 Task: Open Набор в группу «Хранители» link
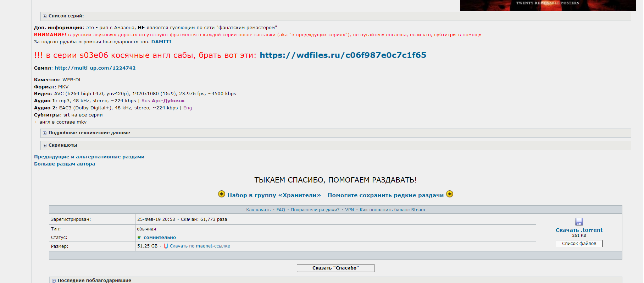(x=274, y=195)
